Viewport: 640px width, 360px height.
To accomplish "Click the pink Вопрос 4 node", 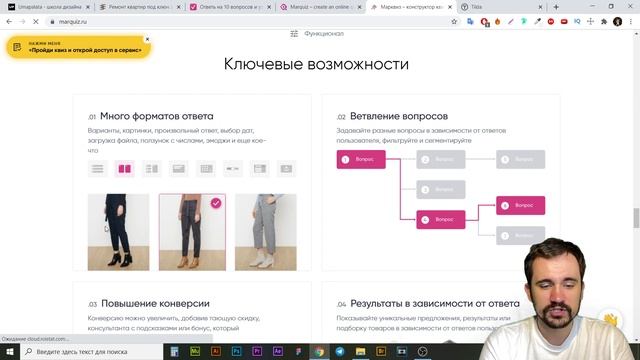I will [440, 220].
